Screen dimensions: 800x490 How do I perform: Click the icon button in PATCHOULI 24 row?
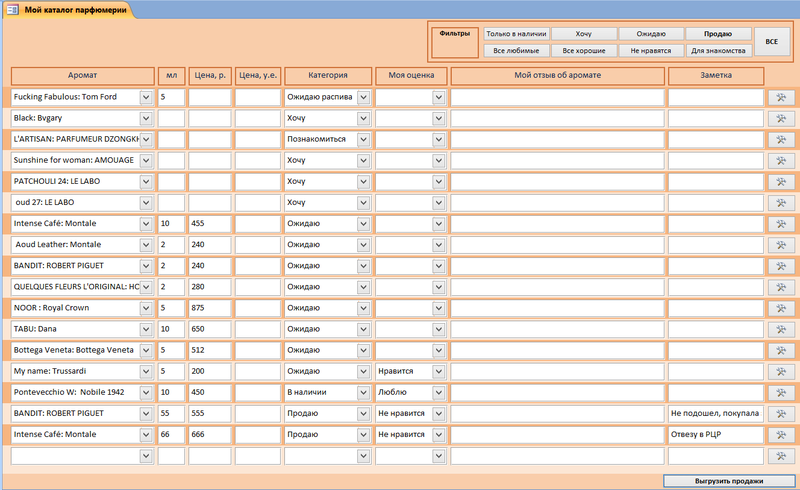point(781,182)
